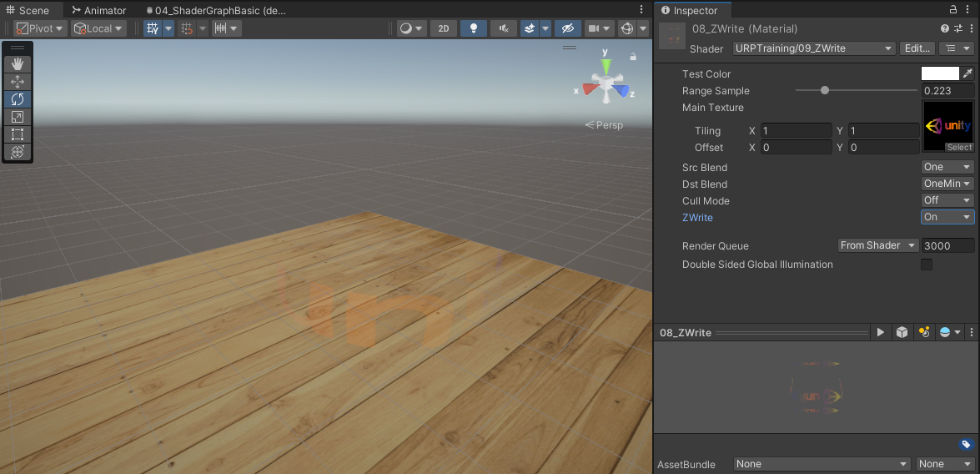Select the Move tool
Viewport: 980px width, 474px height.
click(x=18, y=81)
